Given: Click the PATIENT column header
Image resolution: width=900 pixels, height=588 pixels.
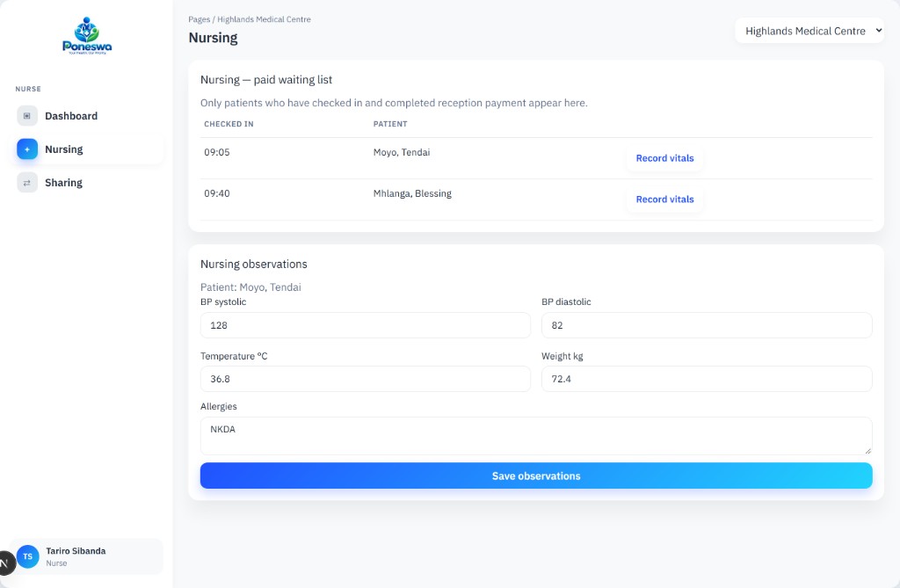Looking at the screenshot, I should tap(390, 124).
